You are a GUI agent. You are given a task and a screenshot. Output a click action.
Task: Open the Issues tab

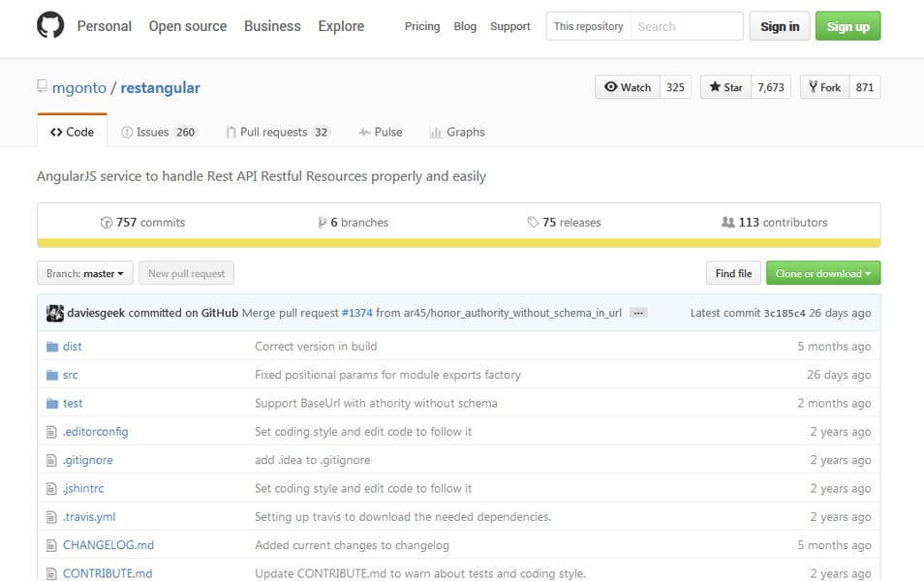tap(159, 132)
